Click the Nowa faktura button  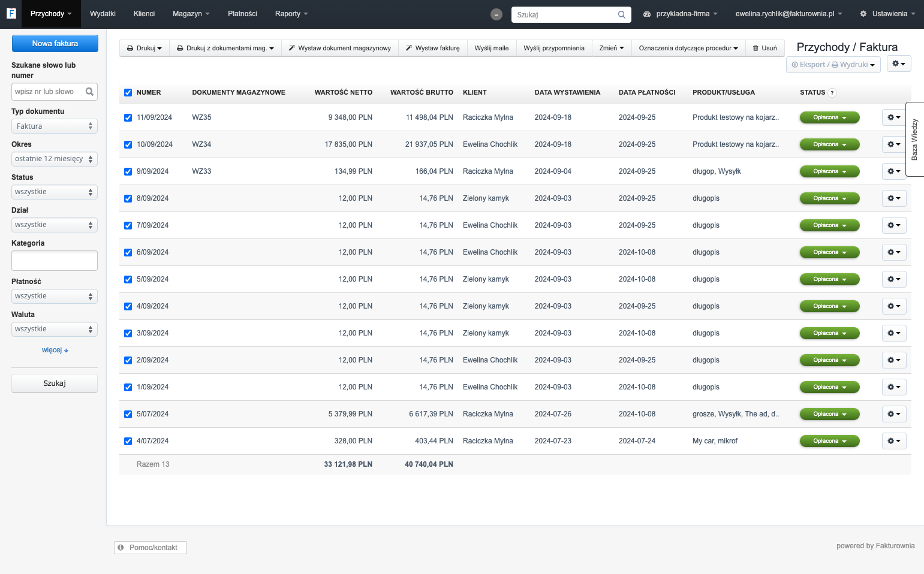[x=55, y=43]
